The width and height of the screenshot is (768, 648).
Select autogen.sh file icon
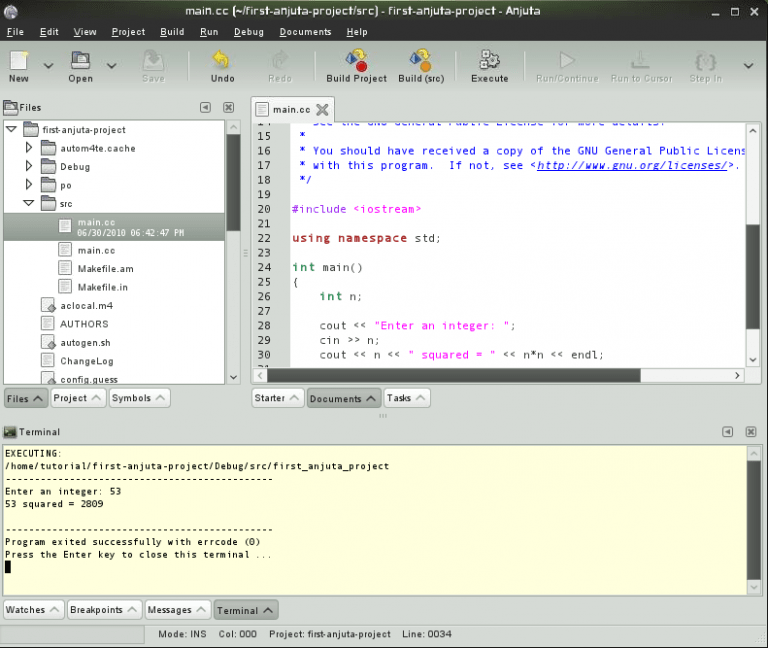48,342
